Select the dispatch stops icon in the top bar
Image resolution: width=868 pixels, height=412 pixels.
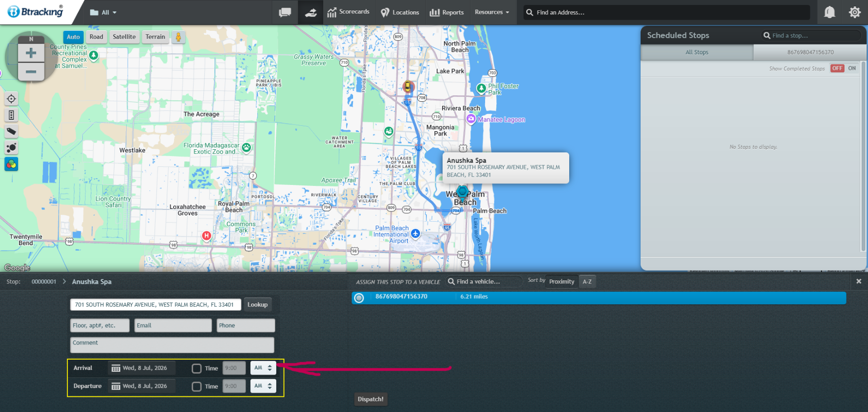coord(311,12)
